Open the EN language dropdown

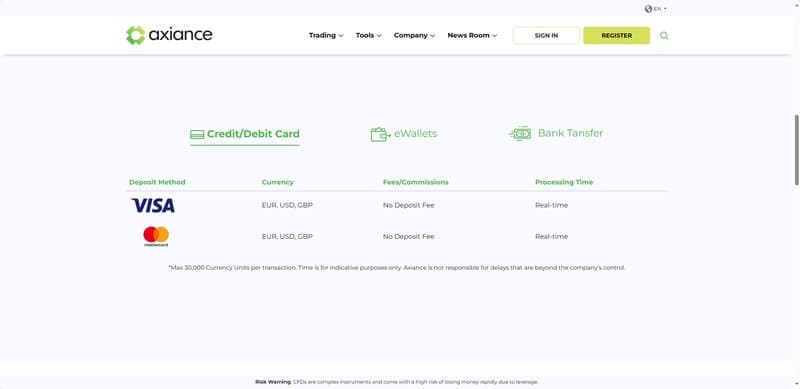660,9
